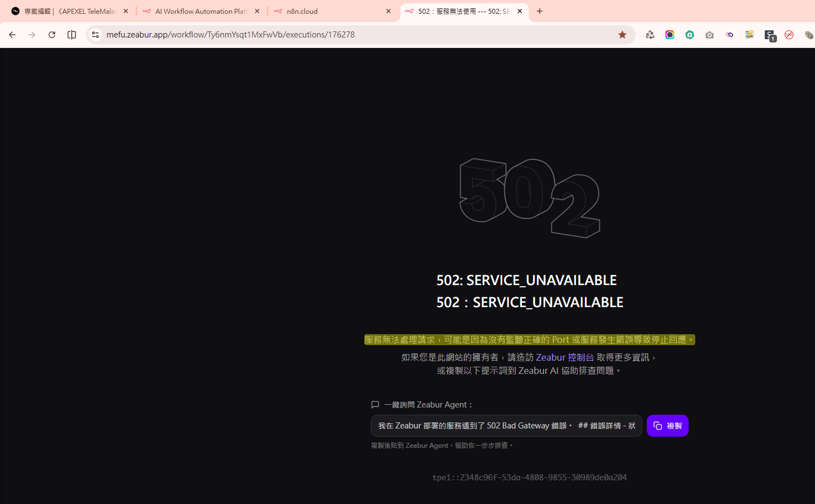Viewport: 815px width, 504px height.
Task: Click 或複製以下提示詞到 Zeabur AI line
Action: point(529,371)
